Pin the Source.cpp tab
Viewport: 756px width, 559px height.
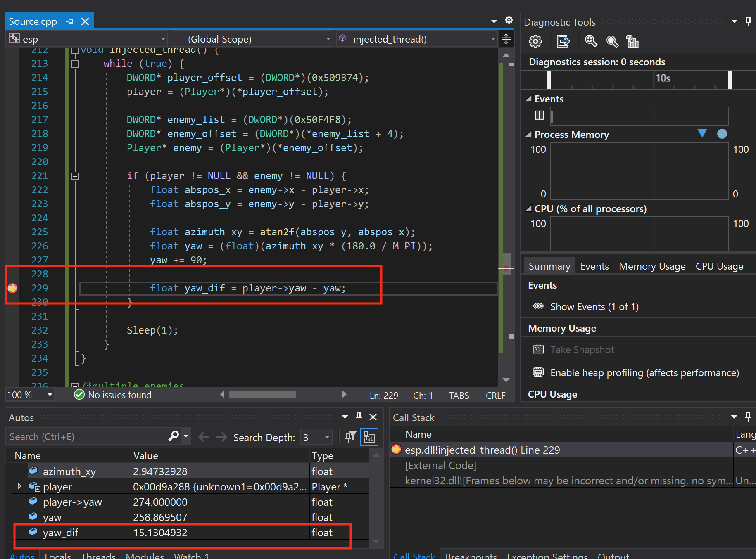69,21
